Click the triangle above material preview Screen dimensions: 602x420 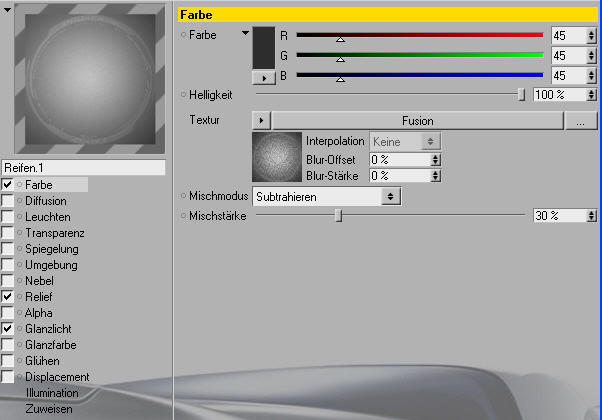pyautogui.click(x=7, y=10)
